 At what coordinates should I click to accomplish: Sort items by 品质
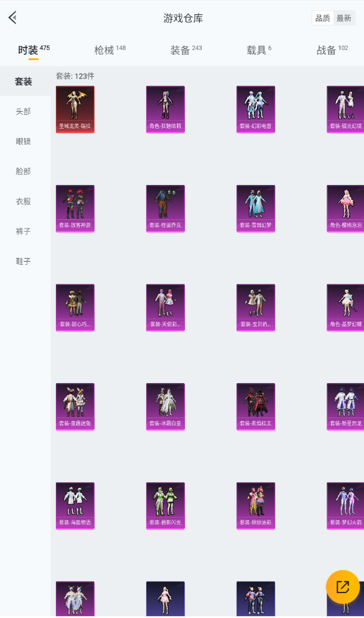click(x=322, y=18)
